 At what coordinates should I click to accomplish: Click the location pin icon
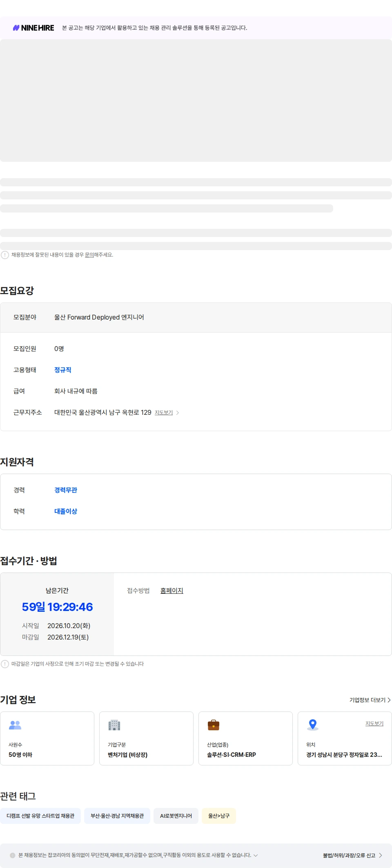[313, 725]
